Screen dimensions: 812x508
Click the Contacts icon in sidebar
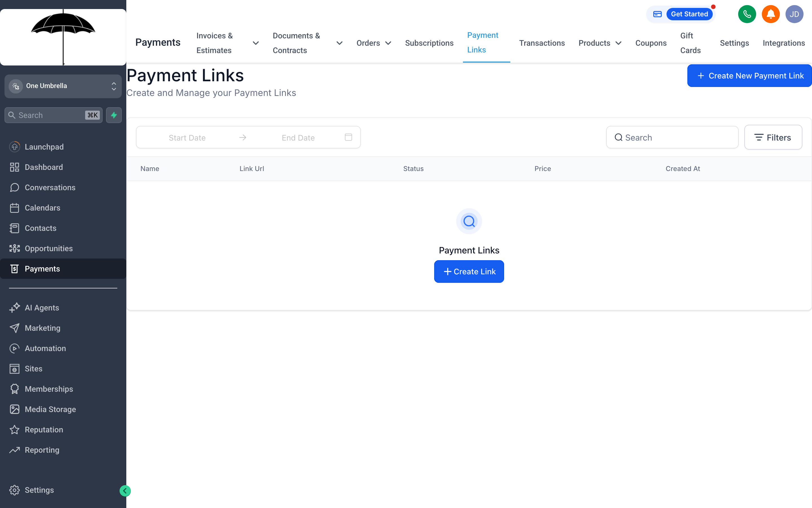pyautogui.click(x=14, y=228)
